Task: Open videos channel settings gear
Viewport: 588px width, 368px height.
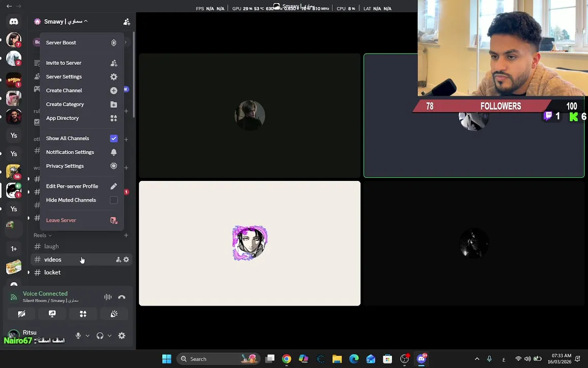Action: [127, 260]
